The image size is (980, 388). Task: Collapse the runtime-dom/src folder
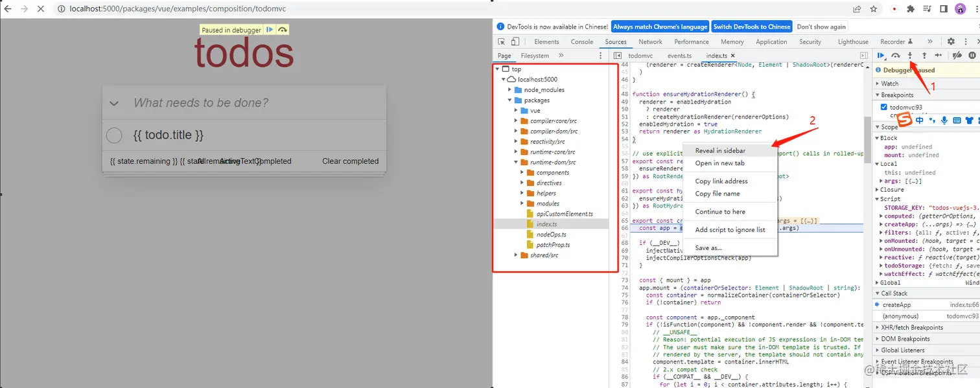pos(516,163)
